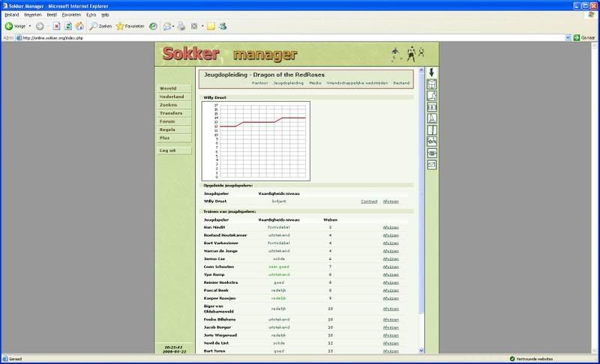Click the Ga naar go button

click(584, 37)
